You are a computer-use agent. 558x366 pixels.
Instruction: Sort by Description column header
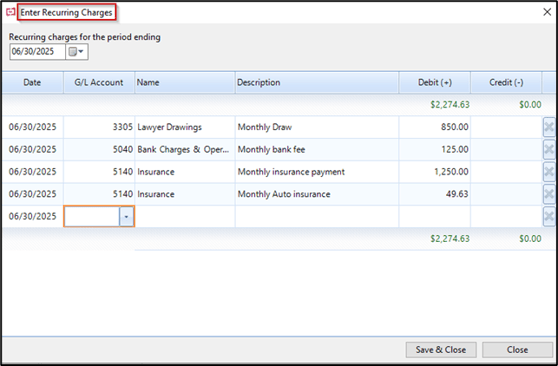(317, 83)
